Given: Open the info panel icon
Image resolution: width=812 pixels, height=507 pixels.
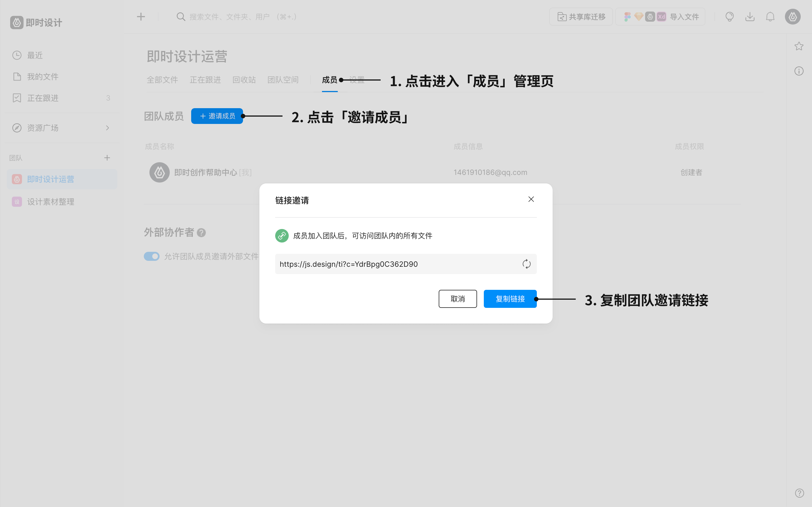Looking at the screenshot, I should click(798, 71).
